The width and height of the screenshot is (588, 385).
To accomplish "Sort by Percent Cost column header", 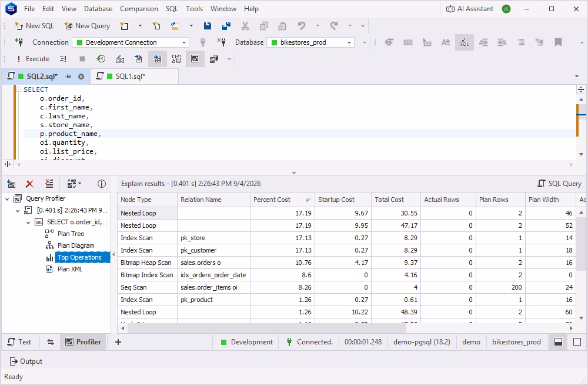I will coord(282,200).
